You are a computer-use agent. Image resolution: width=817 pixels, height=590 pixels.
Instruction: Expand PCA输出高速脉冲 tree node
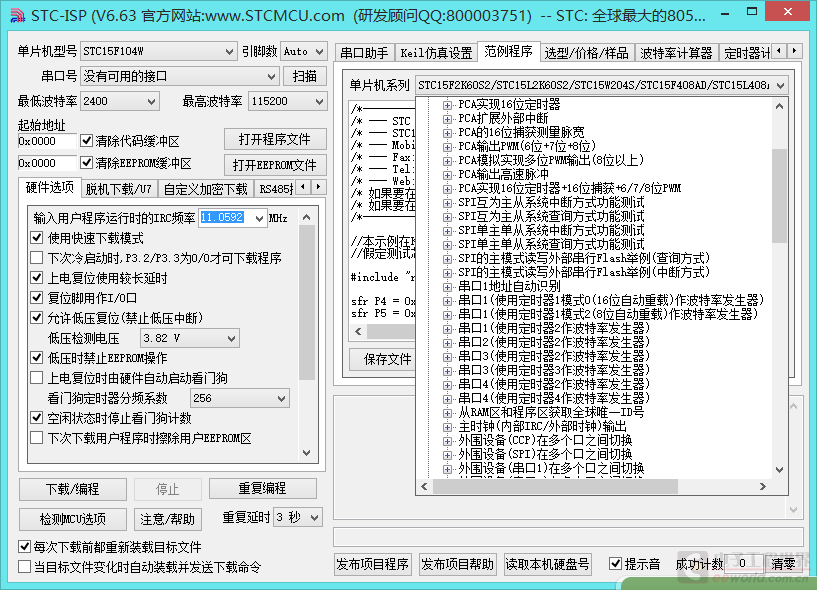pyautogui.click(x=447, y=175)
